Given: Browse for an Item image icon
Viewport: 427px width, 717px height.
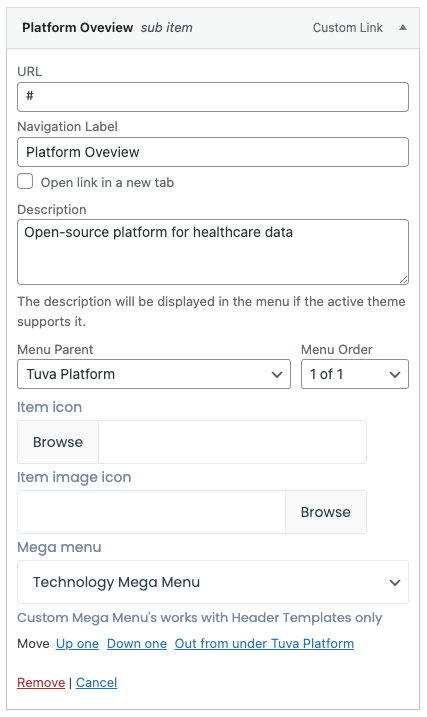Looking at the screenshot, I should tap(326, 512).
